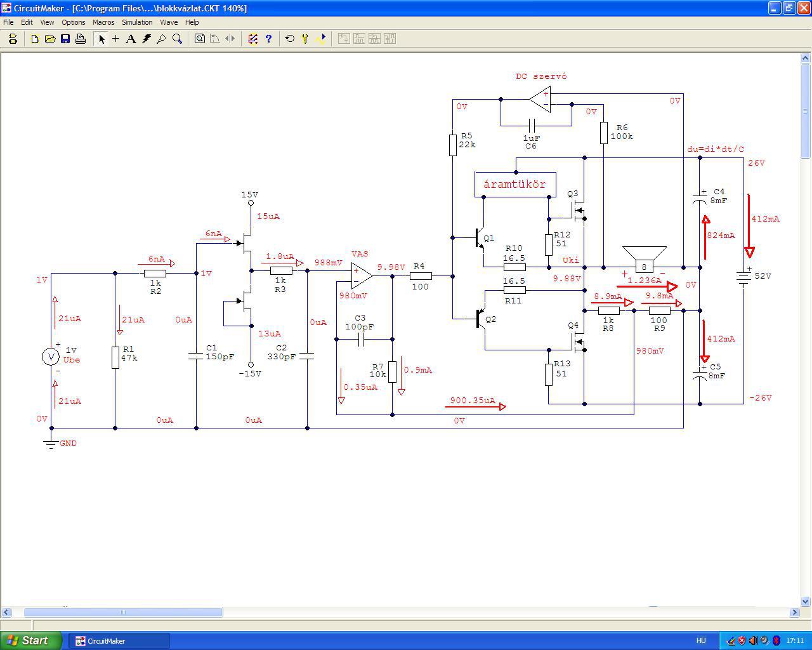Screen dimensions: 812x650
Task: Click the Run simulation waveform icon
Action: [320, 39]
